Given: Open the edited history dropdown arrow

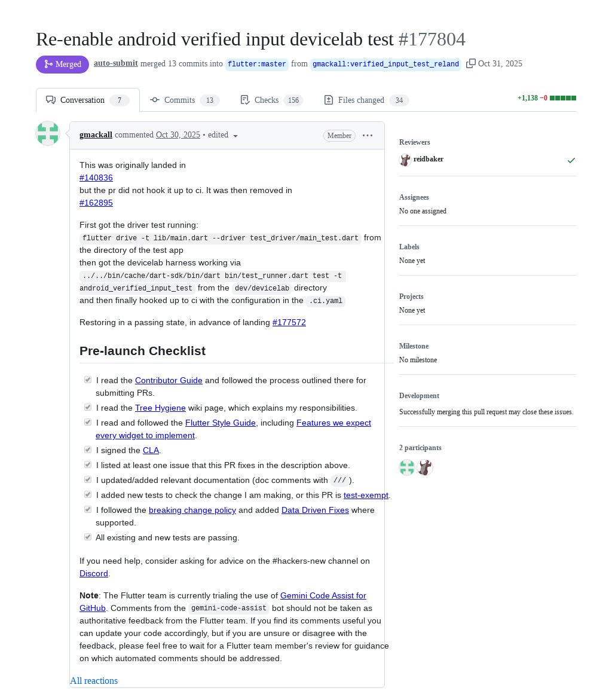Looking at the screenshot, I should (x=235, y=136).
